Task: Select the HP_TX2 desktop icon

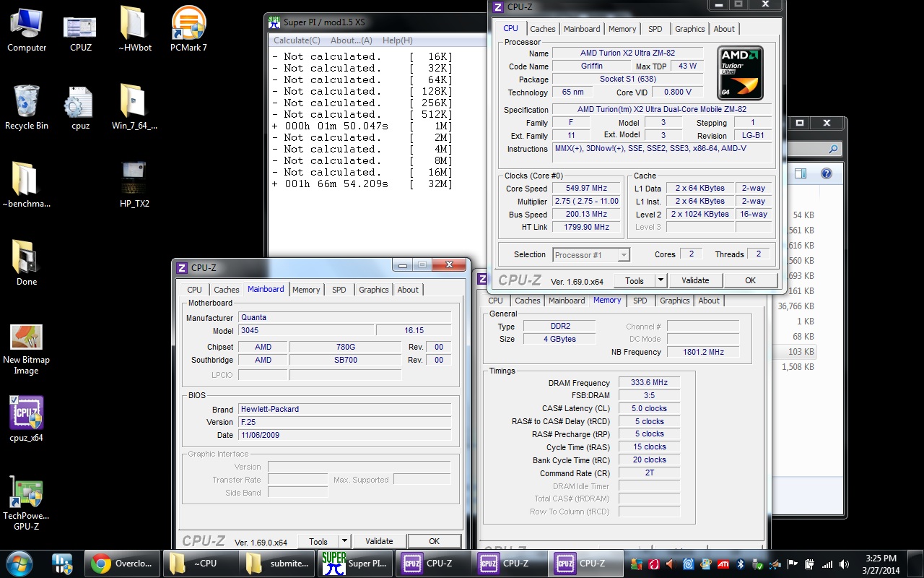Action: coord(134,186)
